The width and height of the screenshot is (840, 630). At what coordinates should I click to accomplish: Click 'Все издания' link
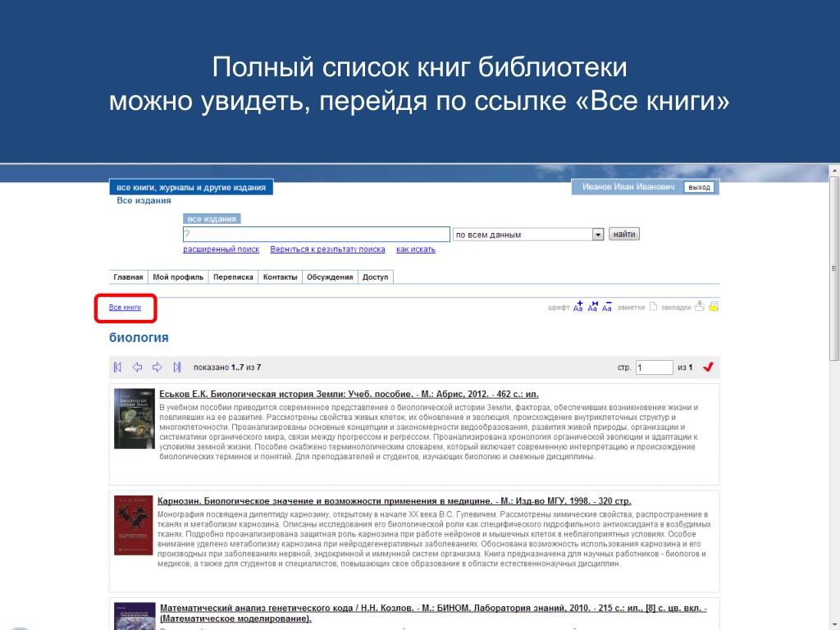coord(144,200)
